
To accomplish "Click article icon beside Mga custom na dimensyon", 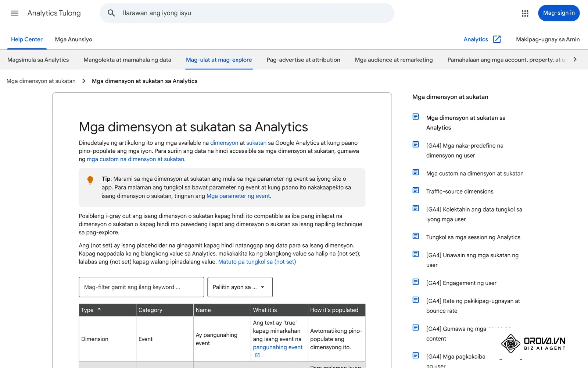I will 416,172.
